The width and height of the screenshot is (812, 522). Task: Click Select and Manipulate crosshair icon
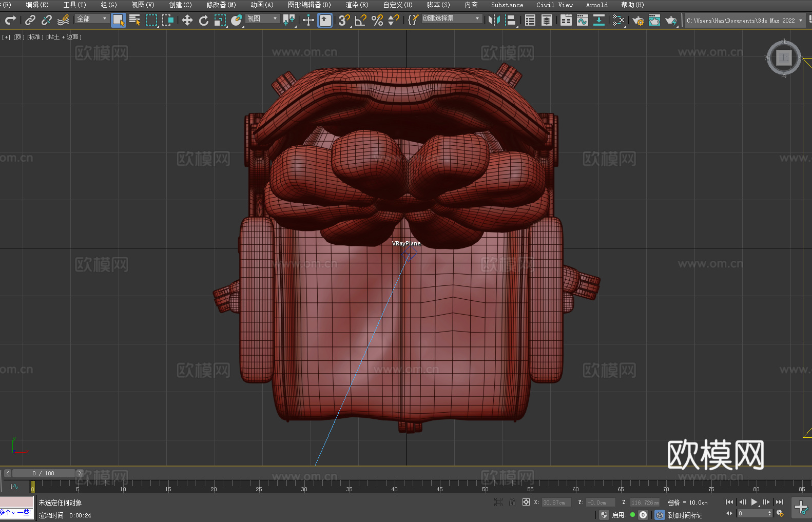pyautogui.click(x=308, y=20)
